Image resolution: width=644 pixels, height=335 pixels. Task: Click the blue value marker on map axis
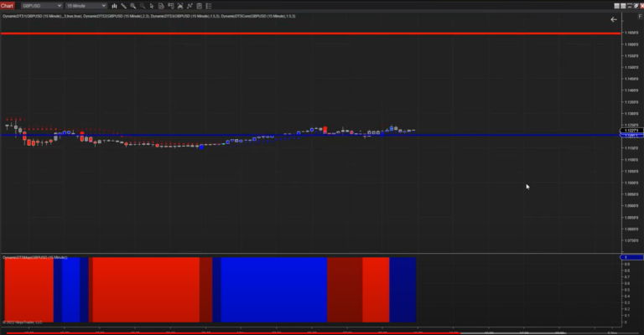(x=631, y=257)
